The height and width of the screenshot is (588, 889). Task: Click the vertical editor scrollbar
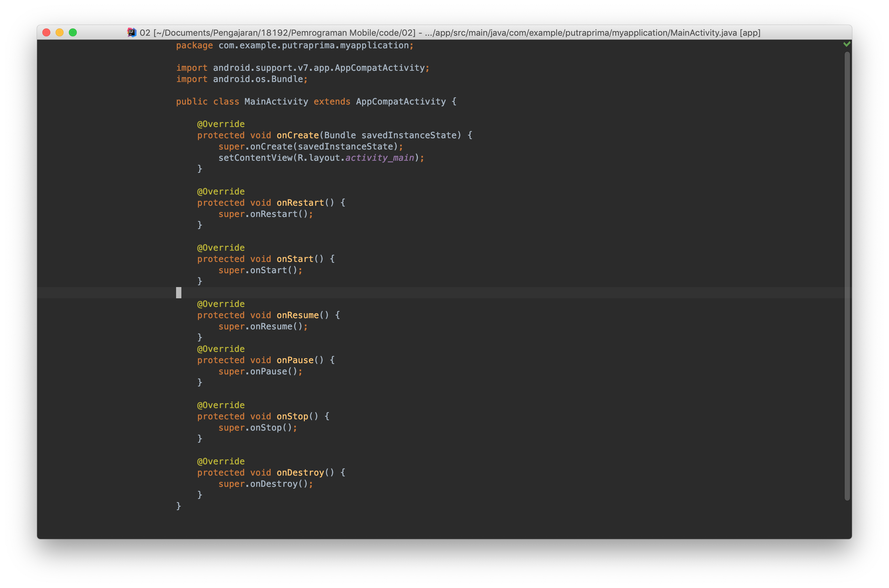click(x=847, y=276)
